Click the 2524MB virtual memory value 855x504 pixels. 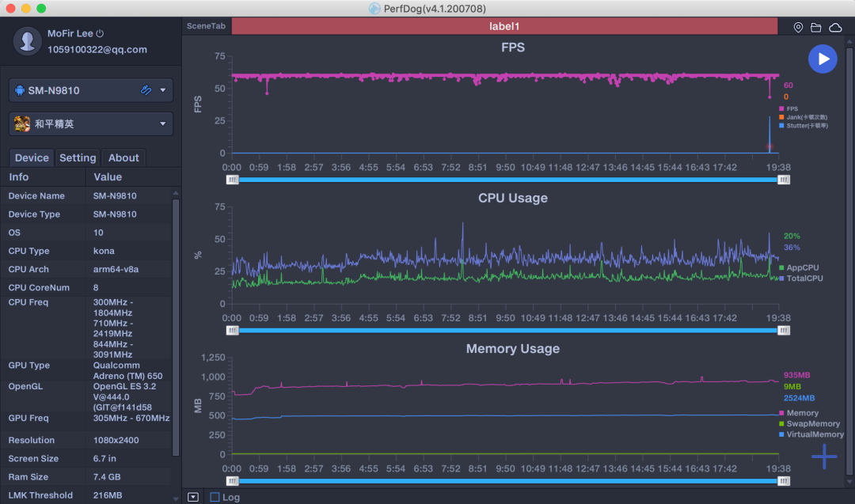click(x=799, y=398)
